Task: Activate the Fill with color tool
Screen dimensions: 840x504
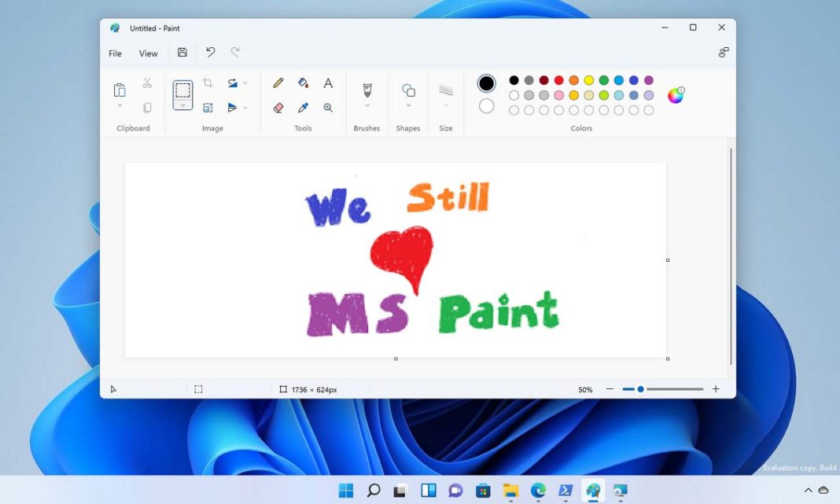Action: [x=303, y=83]
